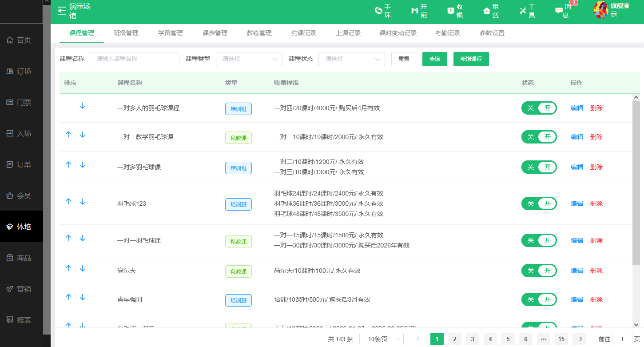Open the 会员 (member) section

20,195
